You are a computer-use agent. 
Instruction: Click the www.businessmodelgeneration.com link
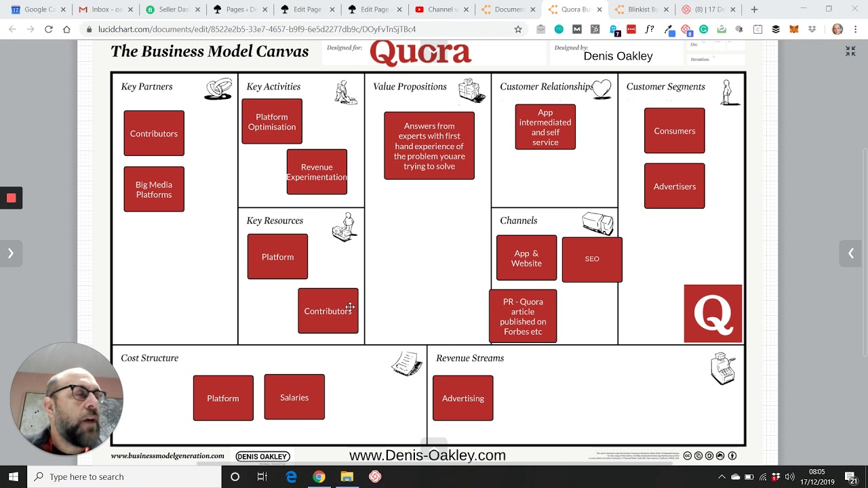click(x=167, y=456)
